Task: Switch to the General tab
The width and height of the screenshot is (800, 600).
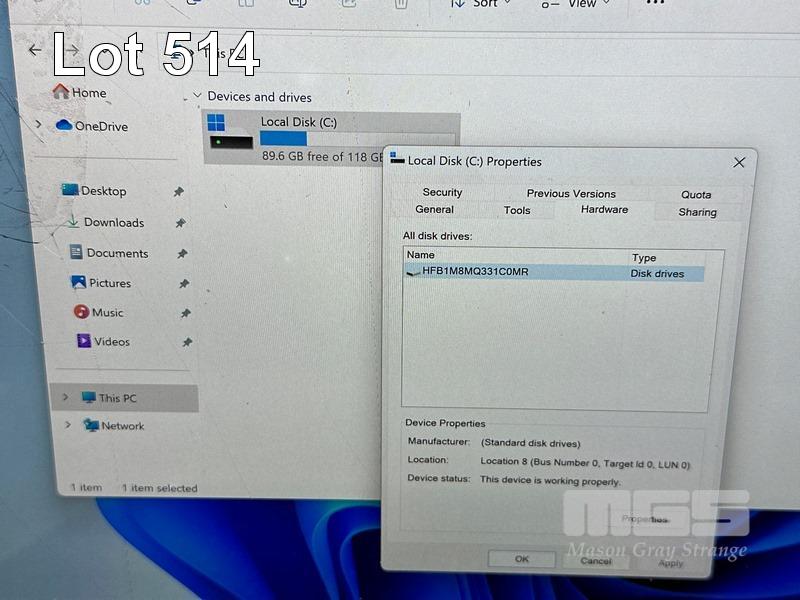Action: click(x=434, y=210)
